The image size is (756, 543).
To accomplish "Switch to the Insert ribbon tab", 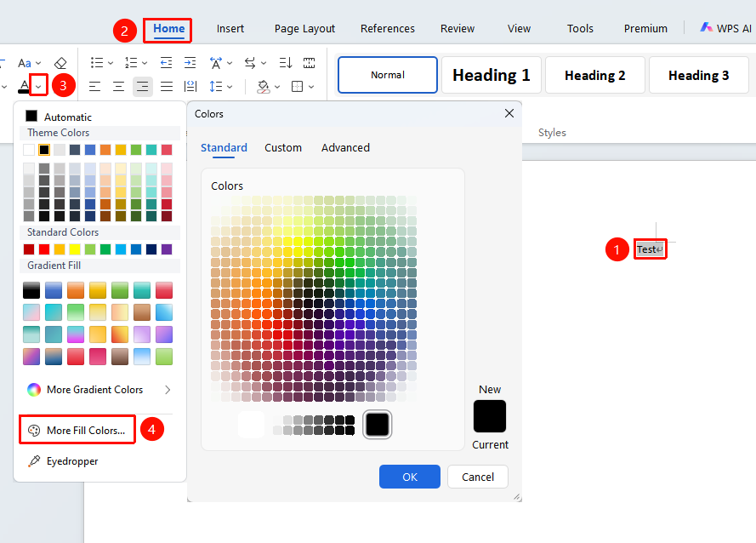I will click(230, 28).
